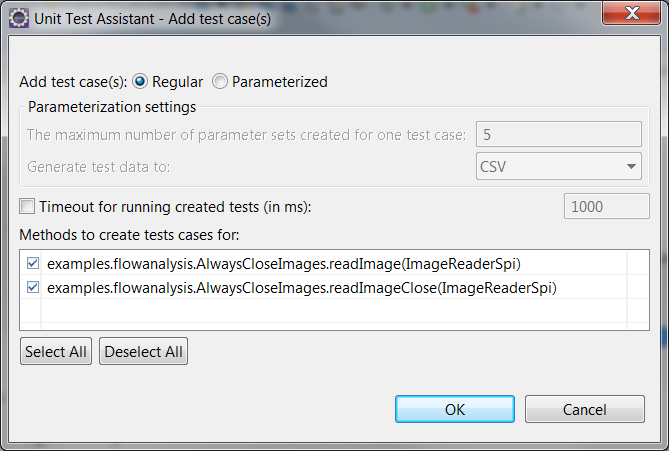Select the Parameterized radio button
The height and width of the screenshot is (451, 669).
pos(220,81)
